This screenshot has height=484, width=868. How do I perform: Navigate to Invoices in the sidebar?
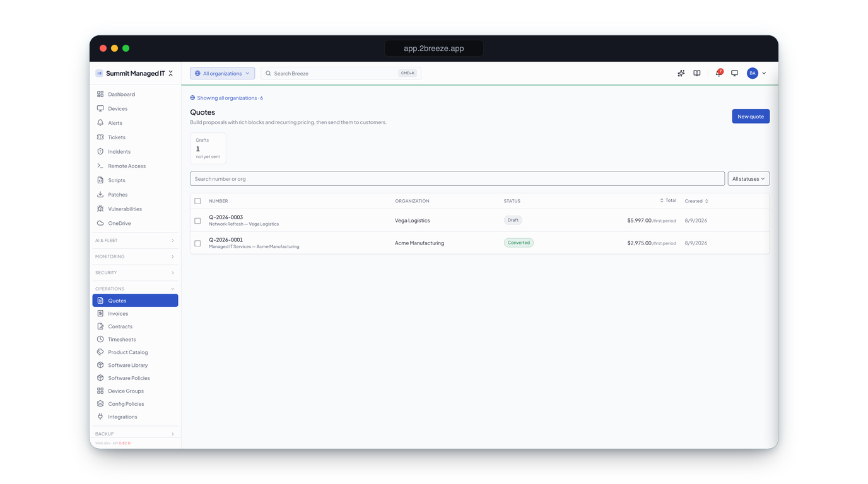click(135, 313)
